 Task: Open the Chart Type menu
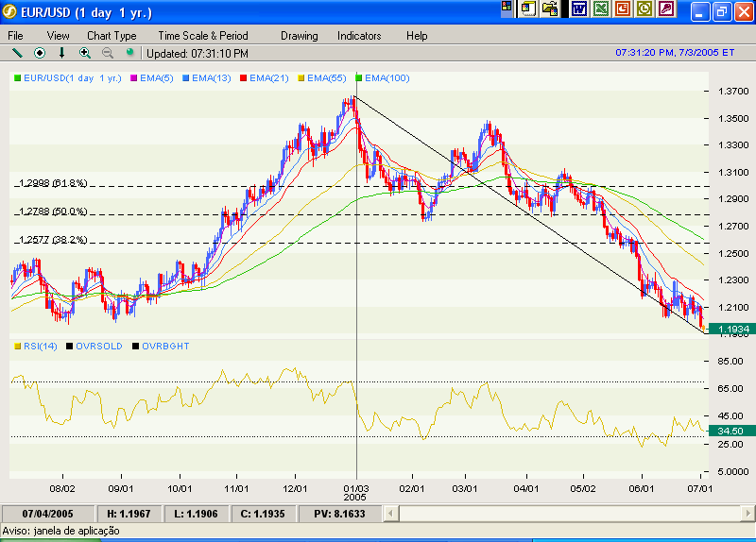click(112, 36)
